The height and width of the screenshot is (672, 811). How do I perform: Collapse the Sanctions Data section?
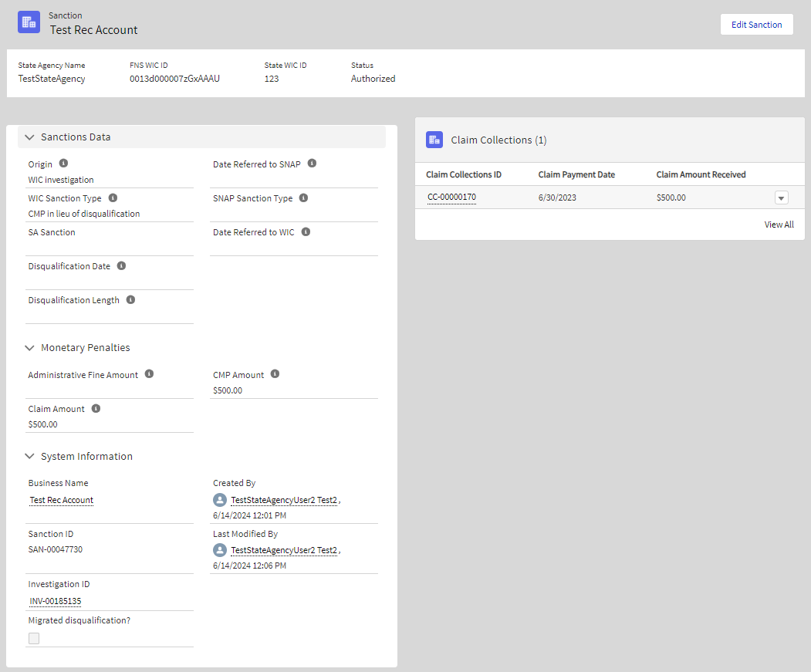point(30,137)
